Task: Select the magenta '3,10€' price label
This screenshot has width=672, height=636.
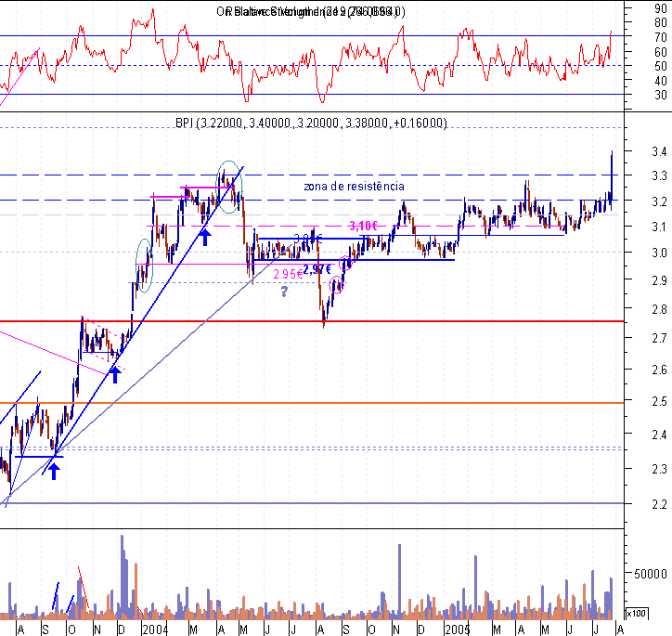Action: [364, 226]
